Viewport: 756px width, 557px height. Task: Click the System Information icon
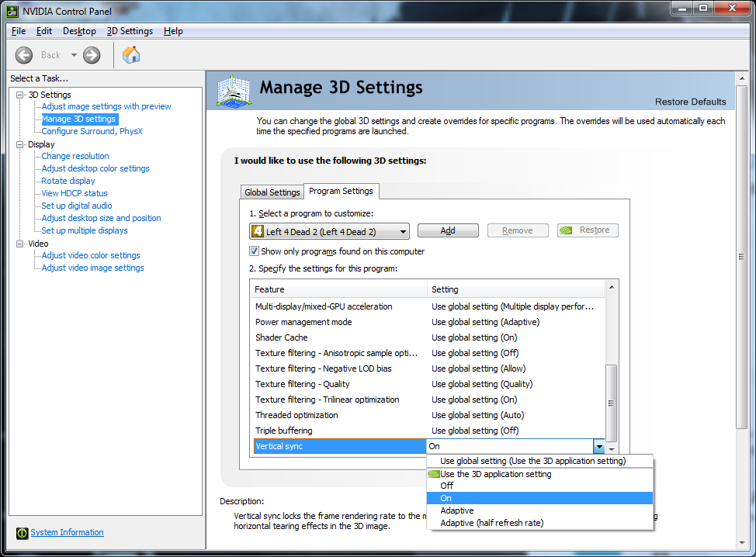[23, 533]
